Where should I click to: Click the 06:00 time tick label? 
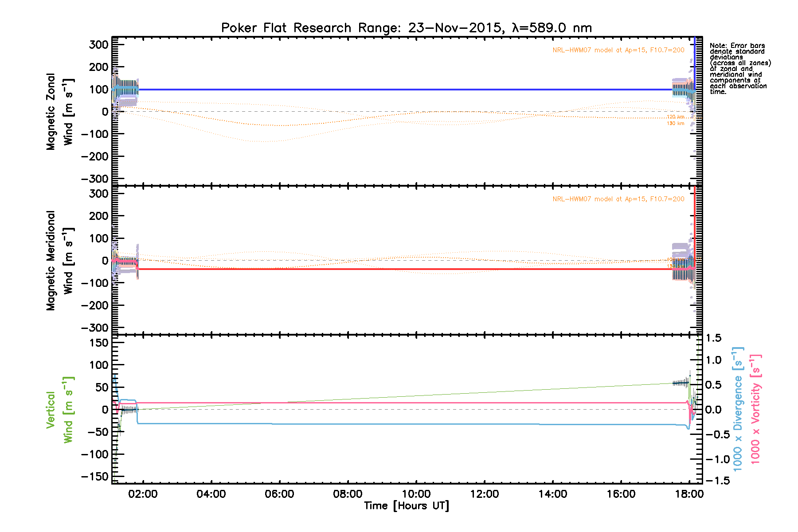(279, 494)
